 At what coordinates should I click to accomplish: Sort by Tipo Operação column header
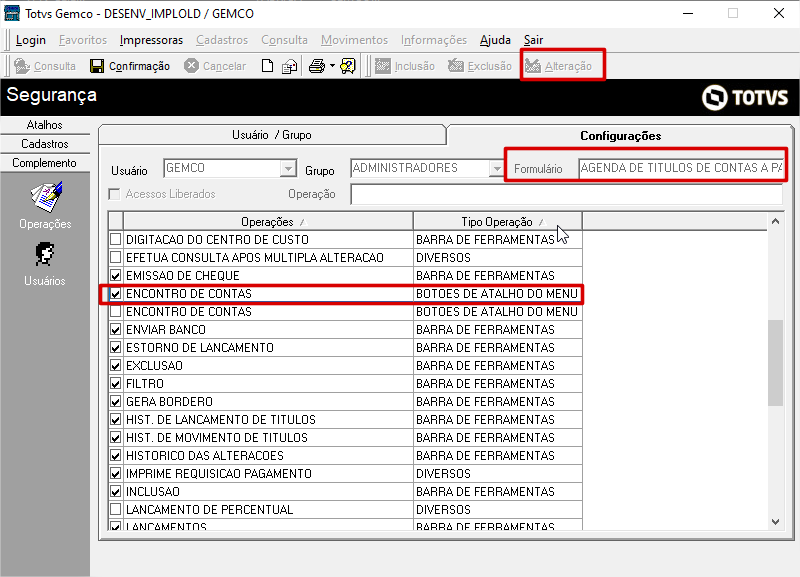click(497, 222)
